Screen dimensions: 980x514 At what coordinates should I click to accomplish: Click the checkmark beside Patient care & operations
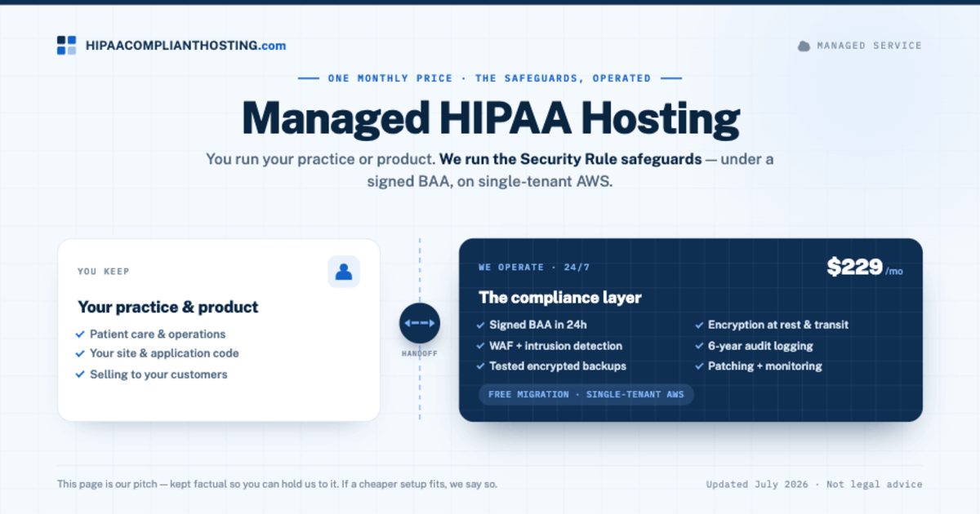80,334
